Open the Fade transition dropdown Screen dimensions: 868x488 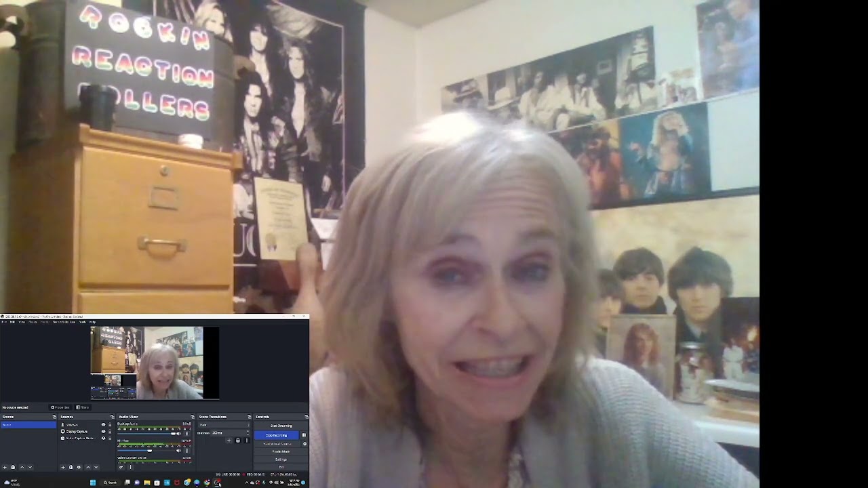click(224, 425)
